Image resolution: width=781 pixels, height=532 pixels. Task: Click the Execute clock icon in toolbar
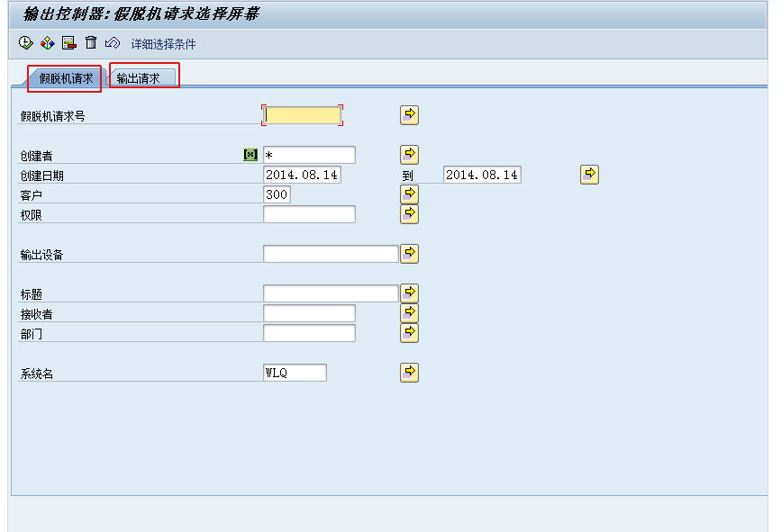26,43
